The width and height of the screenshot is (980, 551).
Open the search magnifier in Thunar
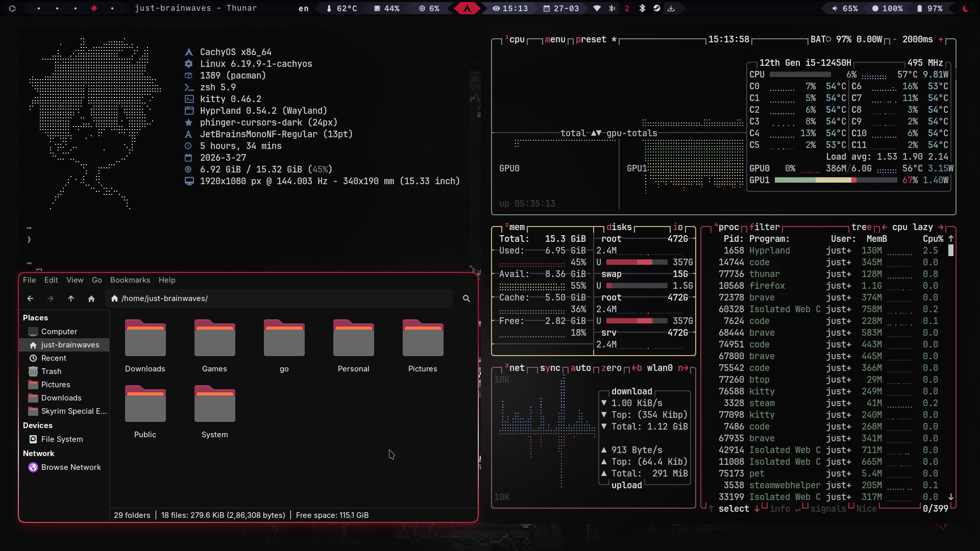pos(466,298)
